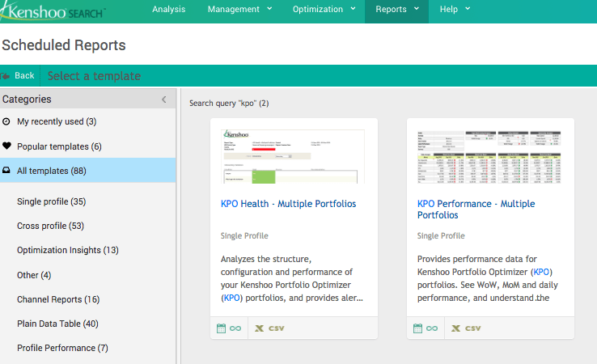Select the Channel Reports (16) category

click(x=58, y=299)
